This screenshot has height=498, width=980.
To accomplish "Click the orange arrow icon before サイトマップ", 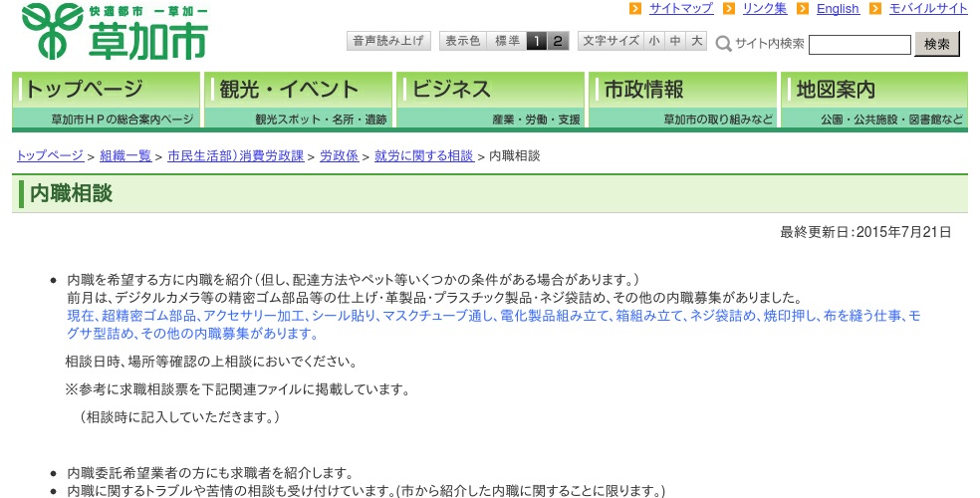I will coord(635,9).
